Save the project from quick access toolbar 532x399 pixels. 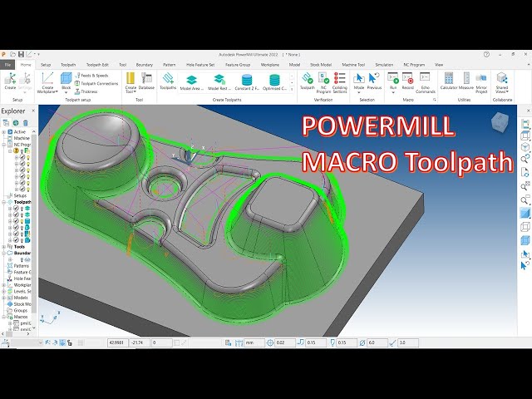tap(21, 54)
